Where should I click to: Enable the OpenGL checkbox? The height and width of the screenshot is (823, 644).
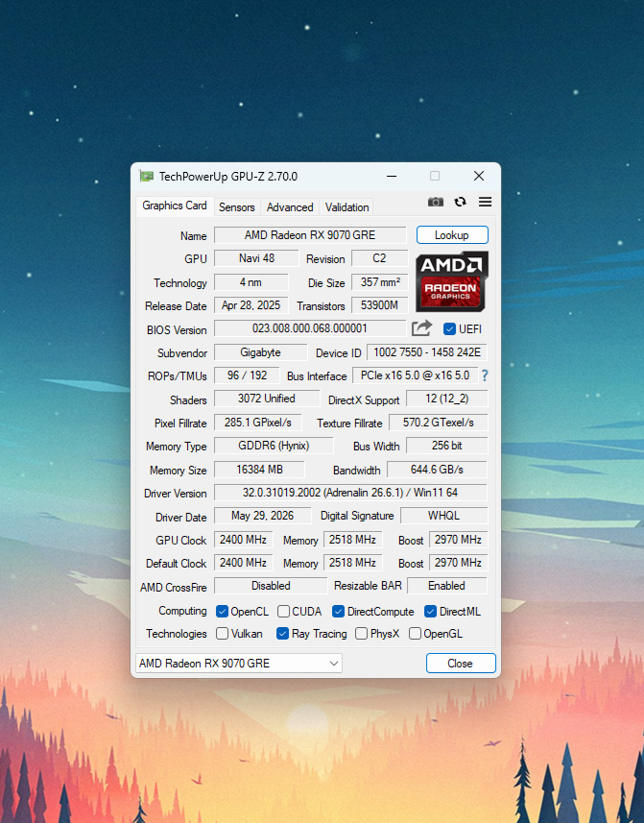tap(415, 634)
